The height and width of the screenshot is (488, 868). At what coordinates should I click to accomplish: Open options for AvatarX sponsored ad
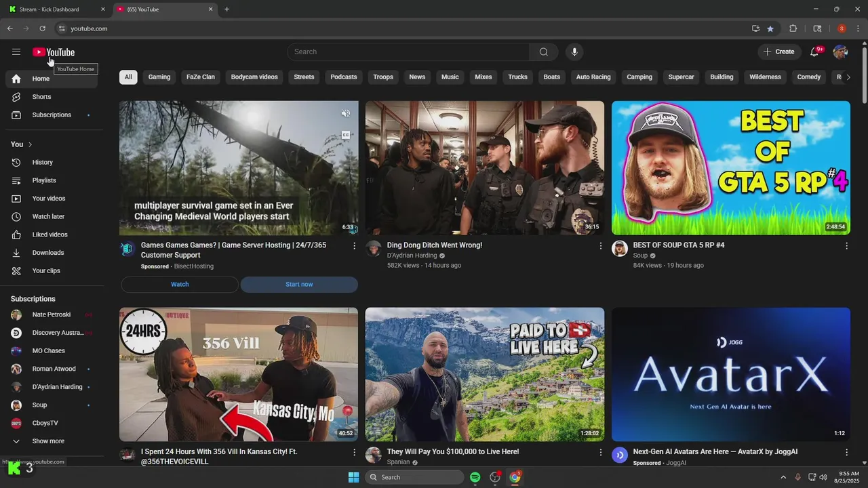[846, 452]
